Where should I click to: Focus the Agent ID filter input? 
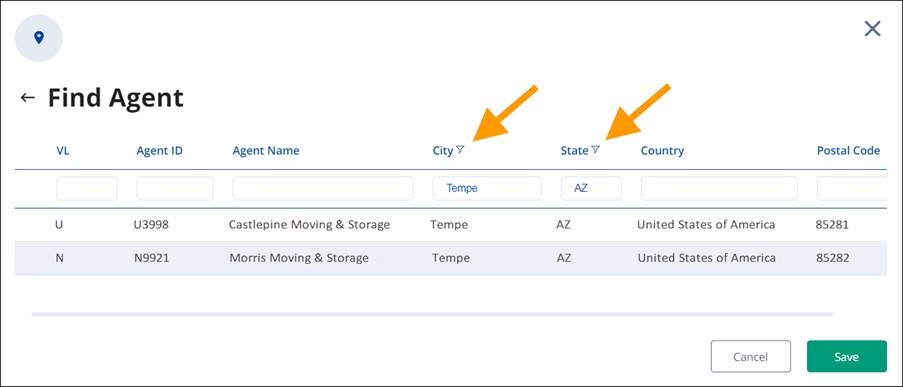(174, 188)
